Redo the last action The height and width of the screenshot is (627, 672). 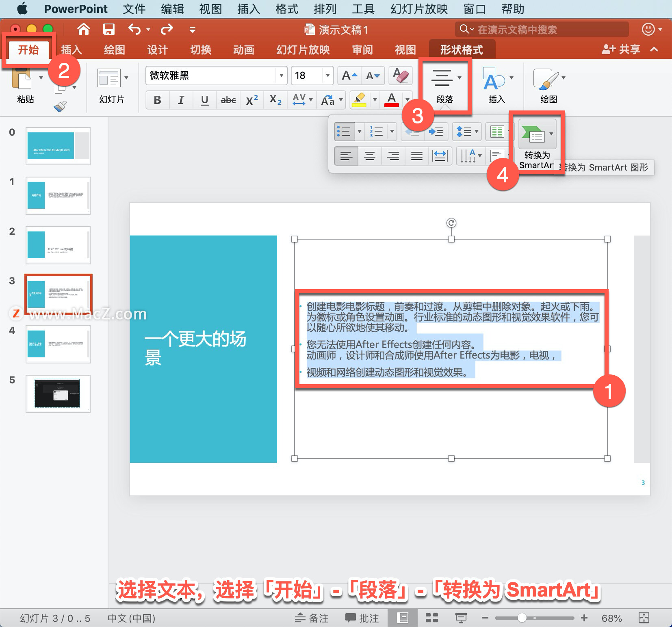point(167,29)
